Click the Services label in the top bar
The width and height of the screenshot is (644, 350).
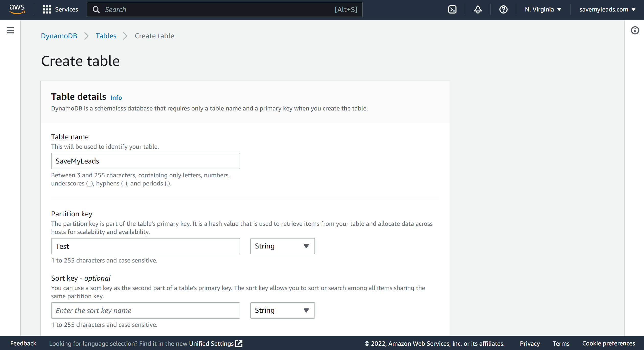point(66,9)
